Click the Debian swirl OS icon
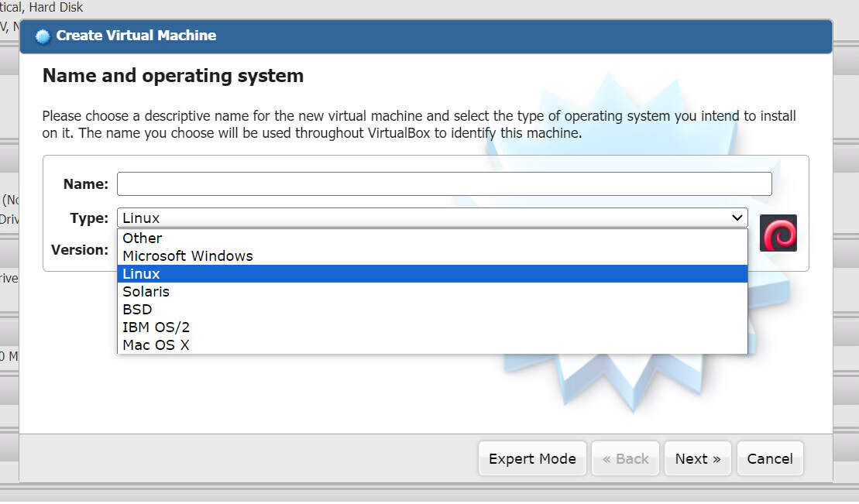The image size is (859, 504). coord(778,233)
